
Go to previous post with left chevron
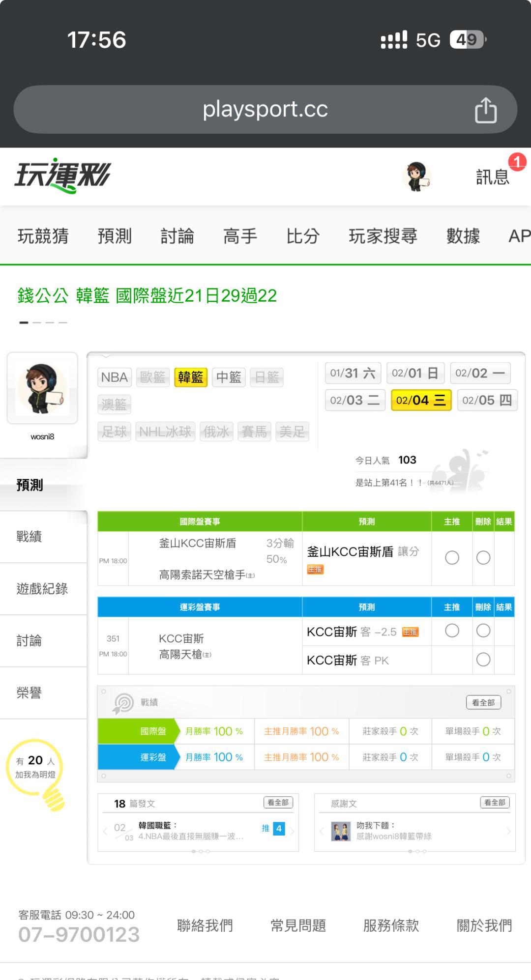coord(105,831)
